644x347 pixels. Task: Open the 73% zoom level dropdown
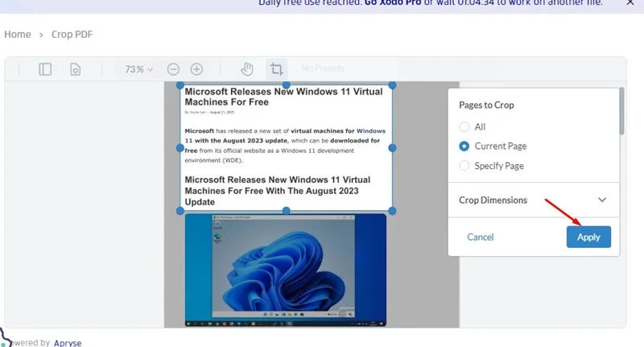pyautogui.click(x=138, y=69)
